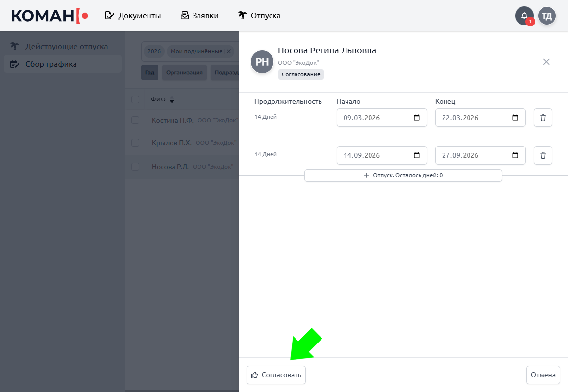Click the Действующие отпуска palm tree icon
Viewport: 568px width, 392px height.
(15, 47)
